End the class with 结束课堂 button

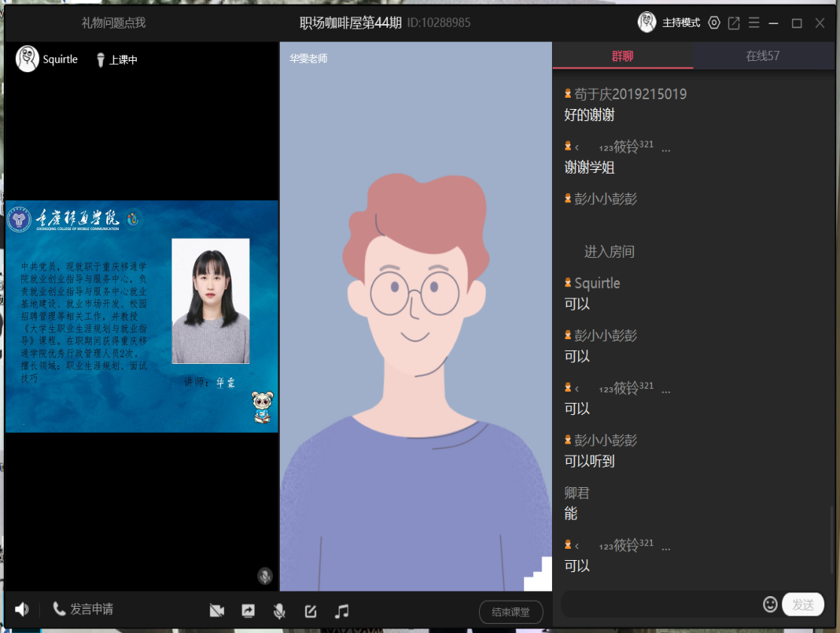pyautogui.click(x=511, y=612)
